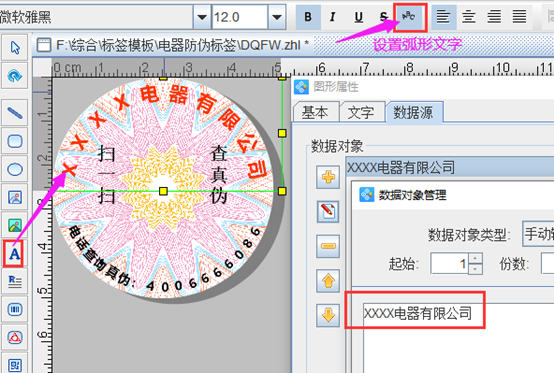The width and height of the screenshot is (554, 373).
Task: Click the 份数 input field
Action: [x=548, y=264]
